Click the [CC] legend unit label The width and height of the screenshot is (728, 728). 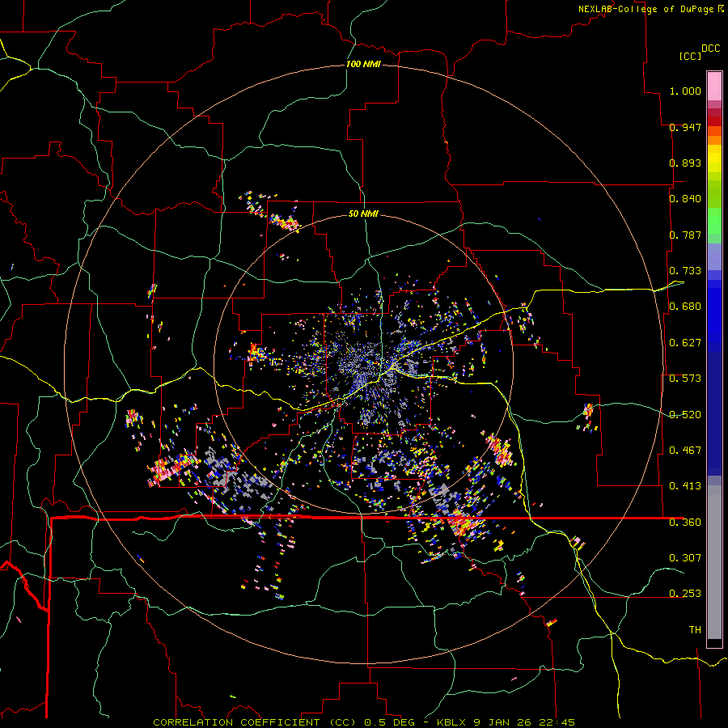point(689,56)
